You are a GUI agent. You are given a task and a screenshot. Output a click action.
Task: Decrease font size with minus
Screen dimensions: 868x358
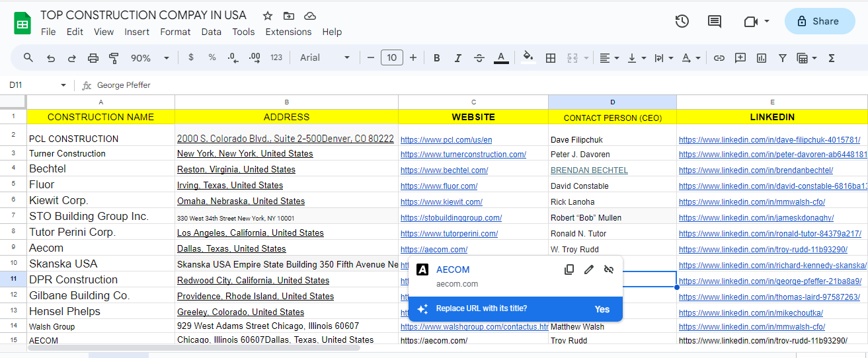(371, 58)
